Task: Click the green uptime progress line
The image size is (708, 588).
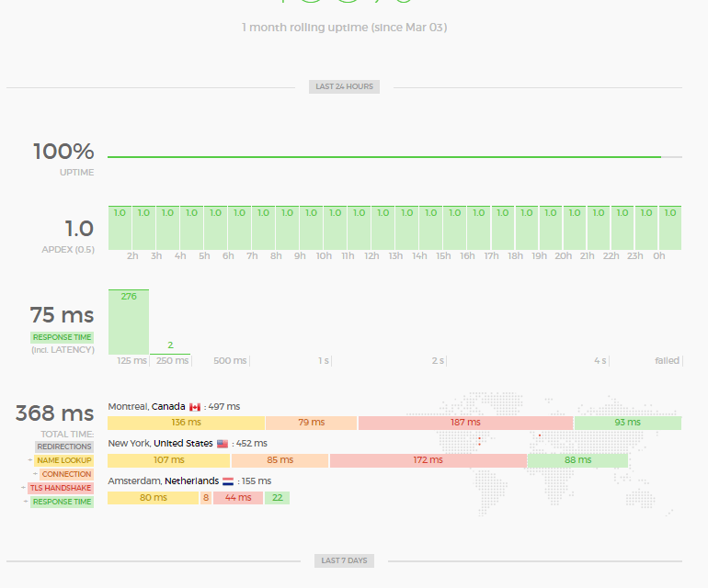Action: pos(384,157)
